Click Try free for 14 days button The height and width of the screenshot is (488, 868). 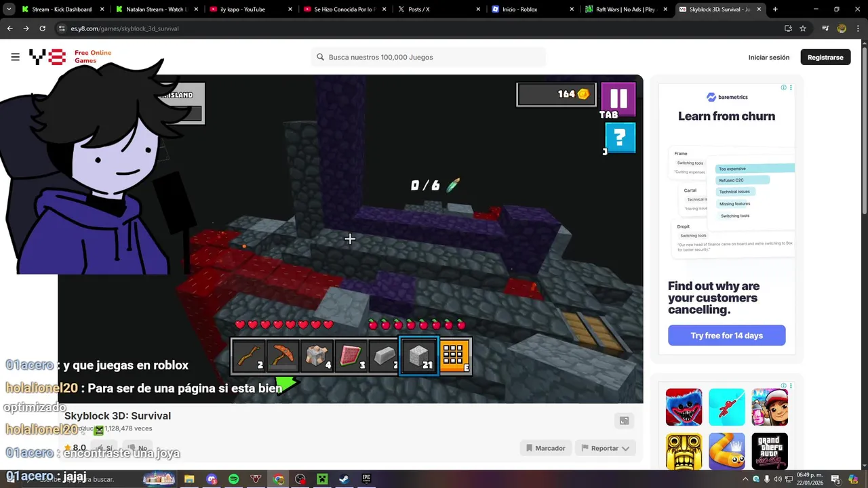point(726,335)
